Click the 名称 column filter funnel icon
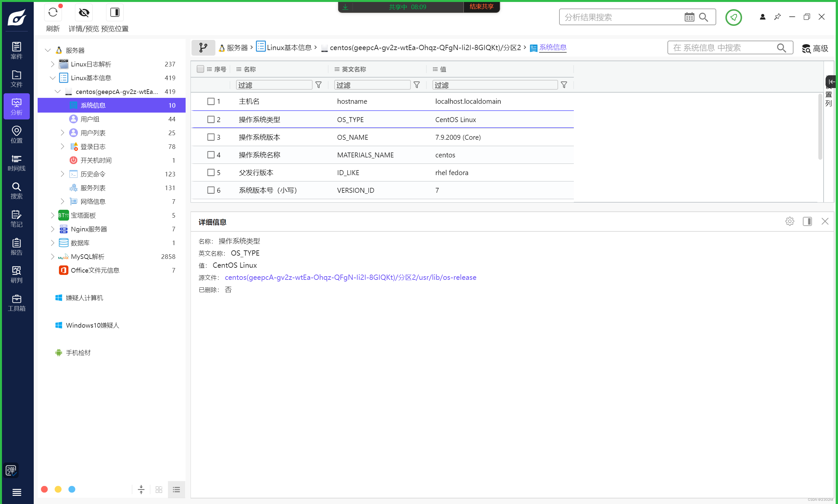Image resolution: width=838 pixels, height=504 pixels. coord(318,85)
